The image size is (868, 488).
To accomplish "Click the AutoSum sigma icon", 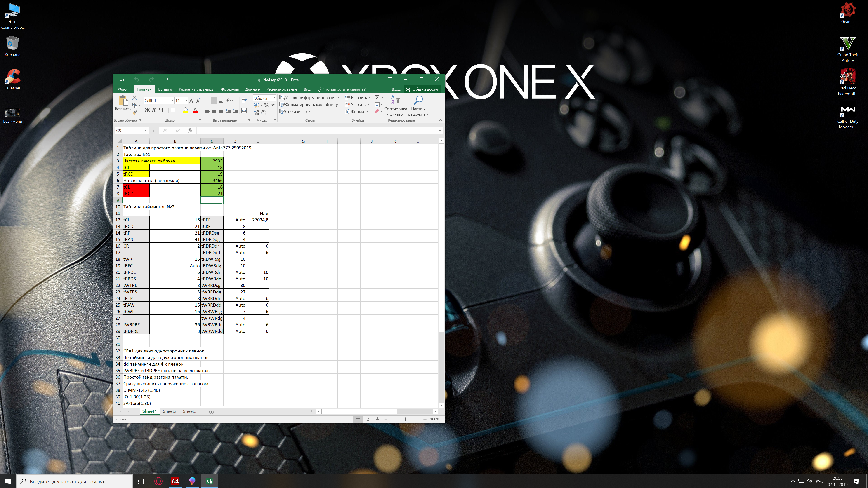I will tap(377, 97).
